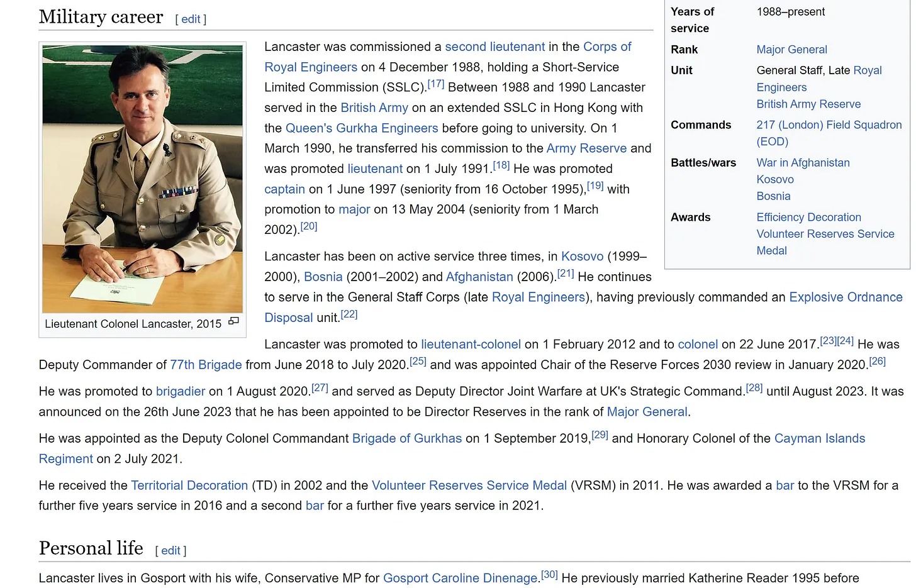This screenshot has height=588, width=916.
Task: Open citation reference 28
Action: [x=754, y=388]
